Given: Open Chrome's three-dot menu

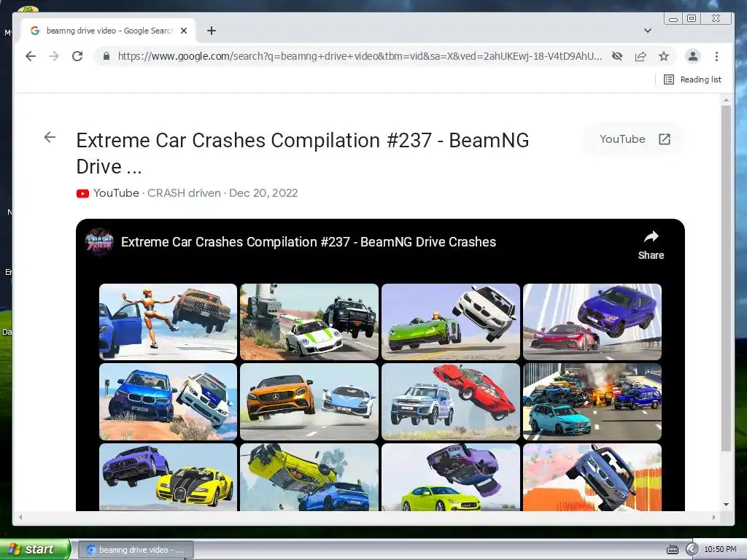Looking at the screenshot, I should (x=716, y=56).
